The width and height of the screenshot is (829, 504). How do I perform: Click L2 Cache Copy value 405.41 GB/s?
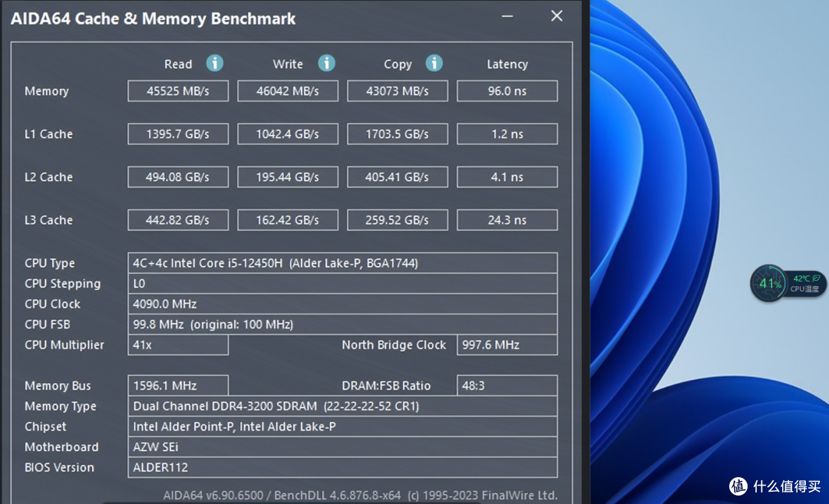pyautogui.click(x=398, y=177)
